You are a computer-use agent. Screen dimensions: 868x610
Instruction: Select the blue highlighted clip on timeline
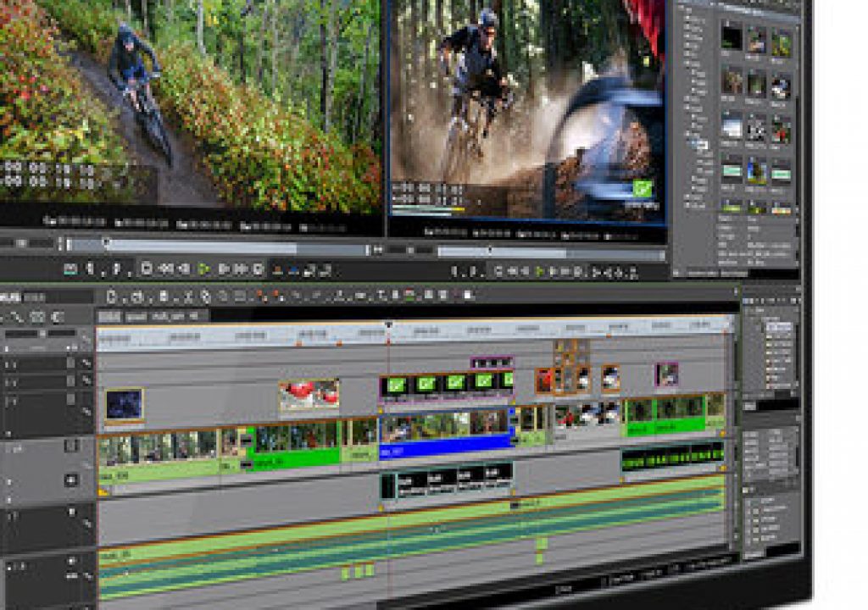pyautogui.click(x=446, y=435)
